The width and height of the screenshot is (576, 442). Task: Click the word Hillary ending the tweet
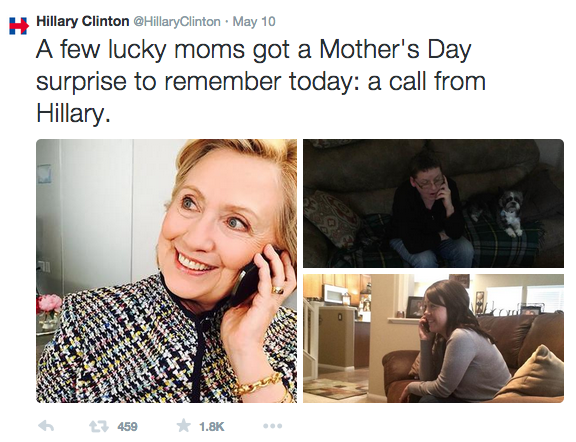pos(73,113)
